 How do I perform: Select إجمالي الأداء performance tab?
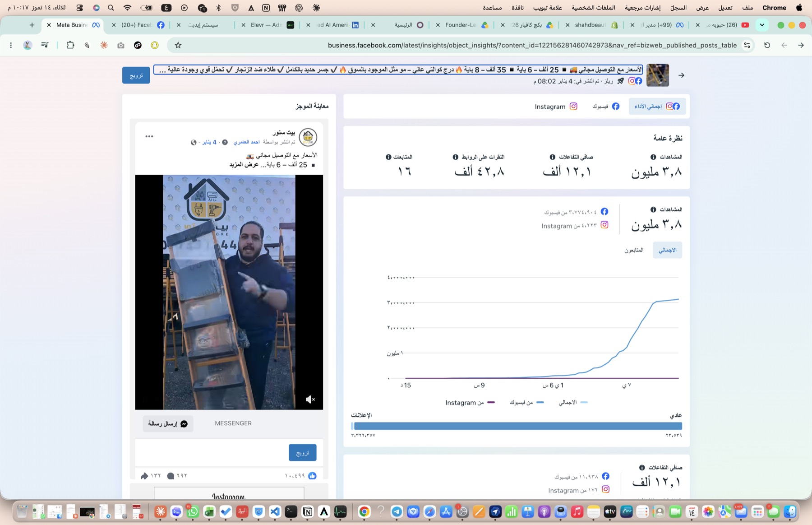(x=657, y=107)
